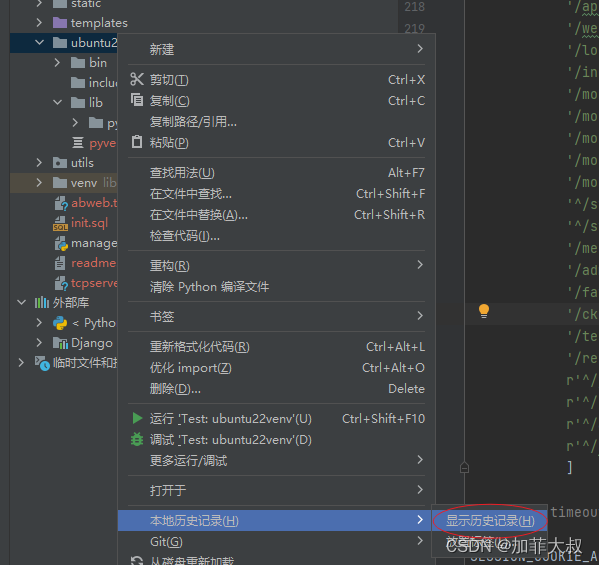Click the External Libraries 外部库 icon
This screenshot has width=599, height=565.
click(x=42, y=303)
